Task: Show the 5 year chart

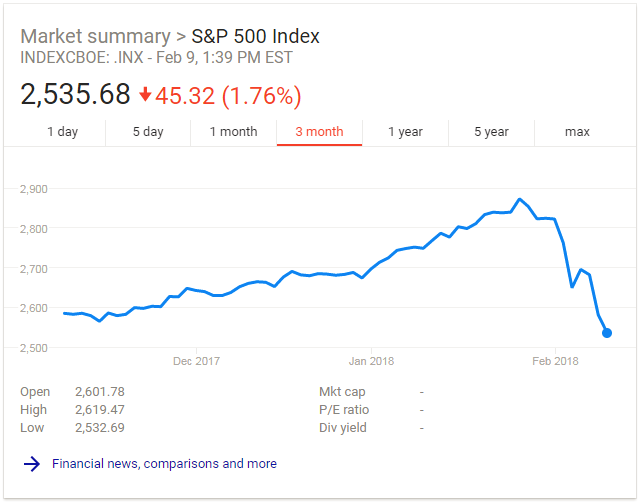Action: coord(491,132)
